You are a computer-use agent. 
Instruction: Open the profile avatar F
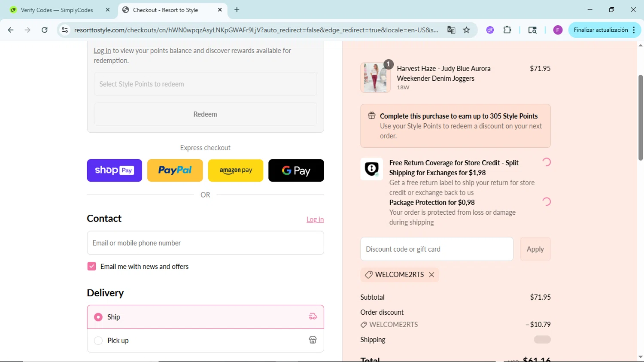[x=558, y=30]
